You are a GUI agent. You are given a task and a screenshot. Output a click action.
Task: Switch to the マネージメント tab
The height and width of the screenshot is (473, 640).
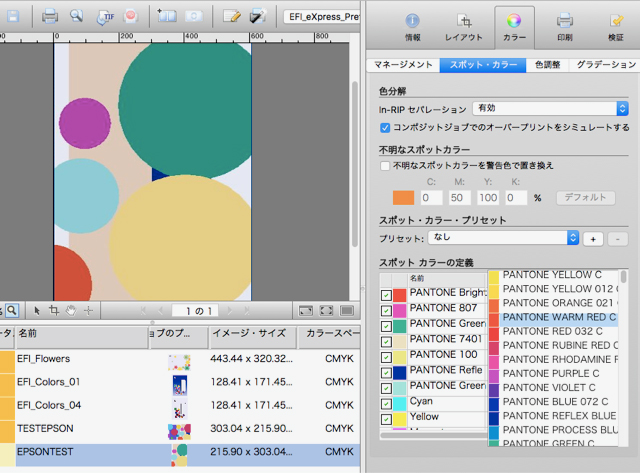tap(403, 65)
